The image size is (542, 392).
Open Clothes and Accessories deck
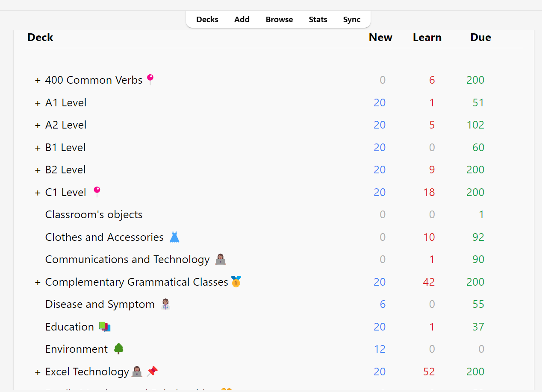104,237
